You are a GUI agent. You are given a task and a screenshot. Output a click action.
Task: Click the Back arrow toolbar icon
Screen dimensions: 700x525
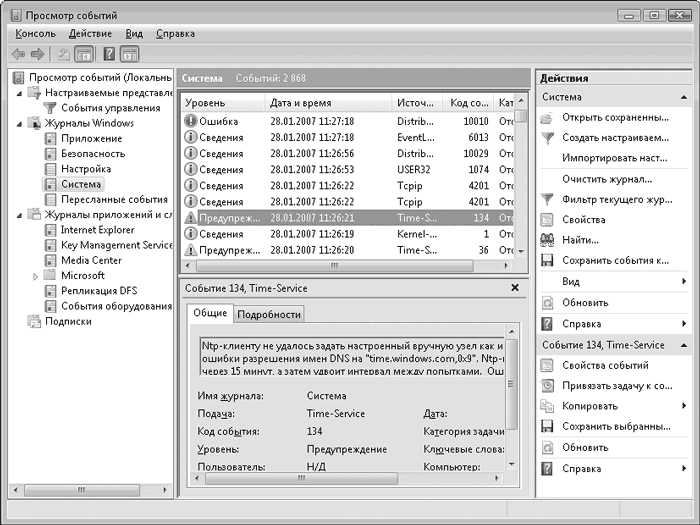coord(18,54)
